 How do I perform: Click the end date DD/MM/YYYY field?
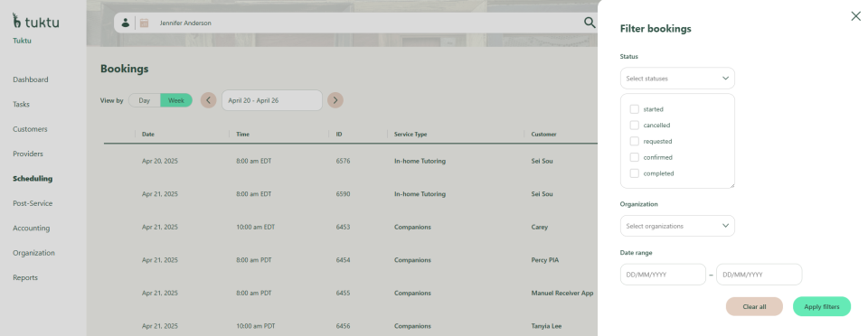pos(759,275)
